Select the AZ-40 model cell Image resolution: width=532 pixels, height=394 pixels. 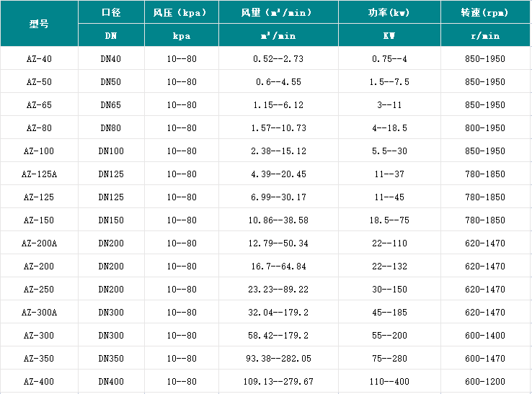click(39, 59)
